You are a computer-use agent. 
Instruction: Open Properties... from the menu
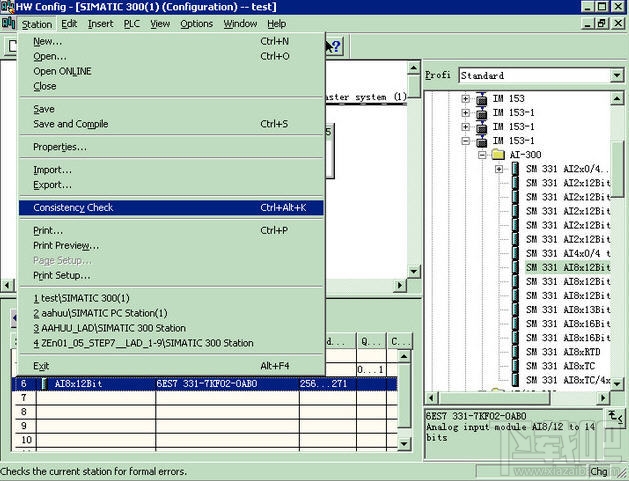coord(171,147)
